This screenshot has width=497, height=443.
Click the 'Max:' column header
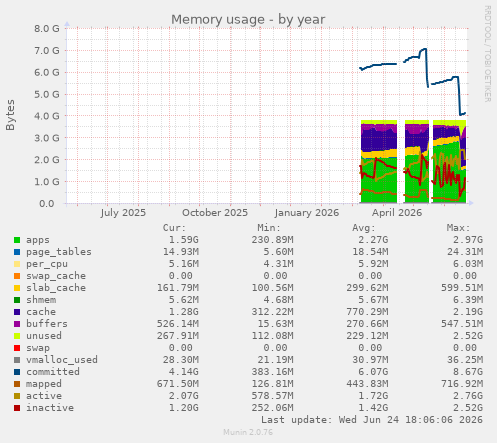pos(458,228)
